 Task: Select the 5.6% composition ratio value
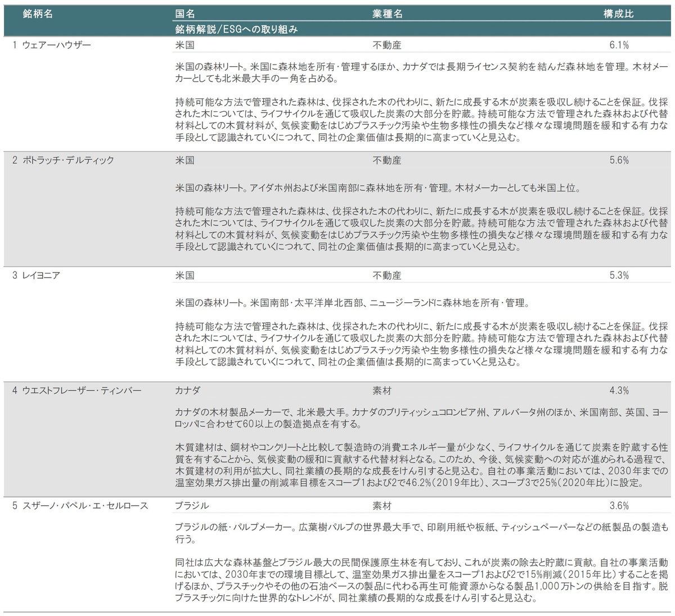pyautogui.click(x=619, y=160)
